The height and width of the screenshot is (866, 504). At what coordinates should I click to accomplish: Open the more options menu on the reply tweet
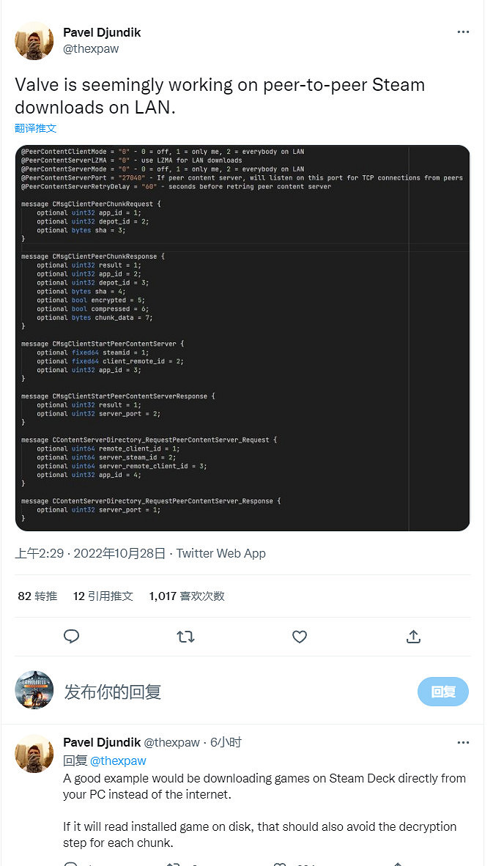click(463, 742)
